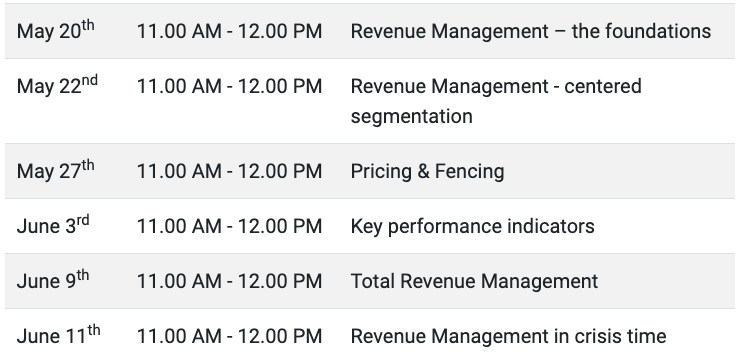
Task: Click 'Key performance indicators' session title
Action: [x=472, y=226]
